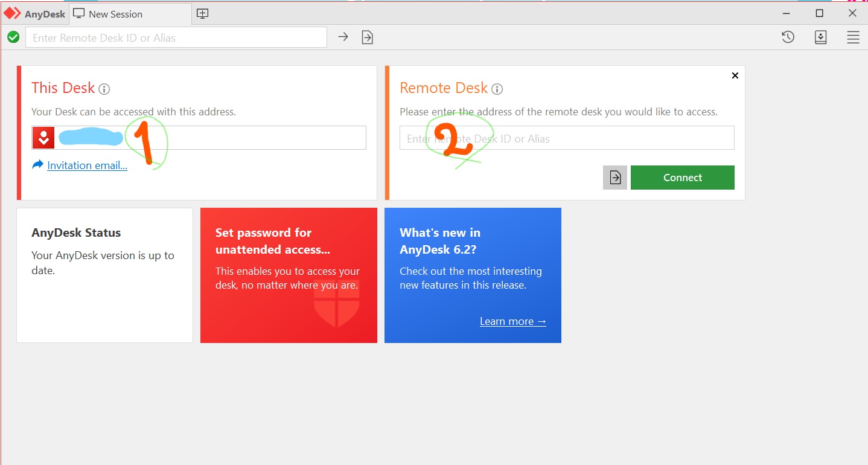Click the AnyDesk logo in title bar

12,13
